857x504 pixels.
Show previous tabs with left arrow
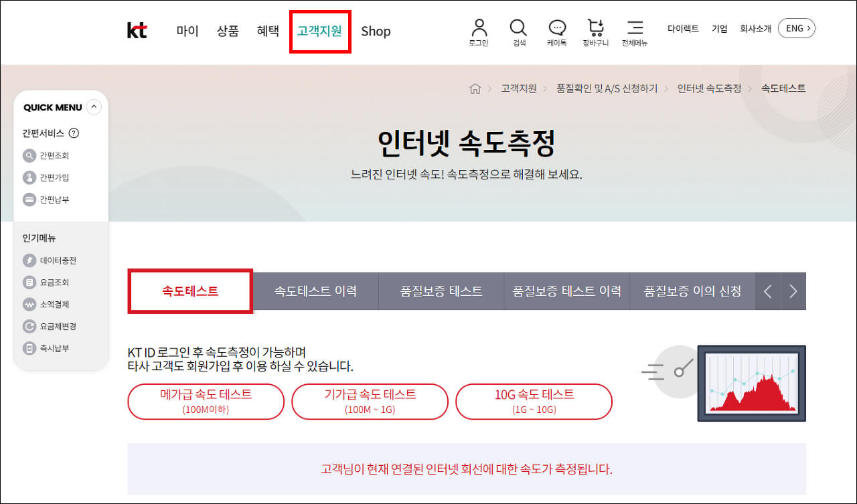pyautogui.click(x=768, y=291)
